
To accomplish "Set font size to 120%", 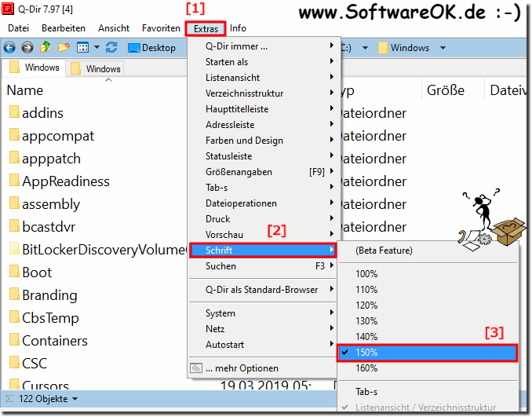I will (x=428, y=305).
